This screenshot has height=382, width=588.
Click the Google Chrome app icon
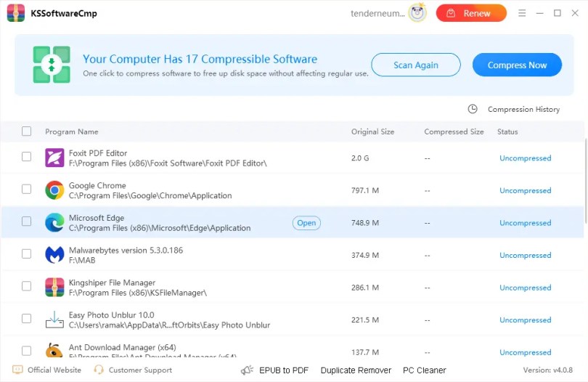pyautogui.click(x=54, y=190)
